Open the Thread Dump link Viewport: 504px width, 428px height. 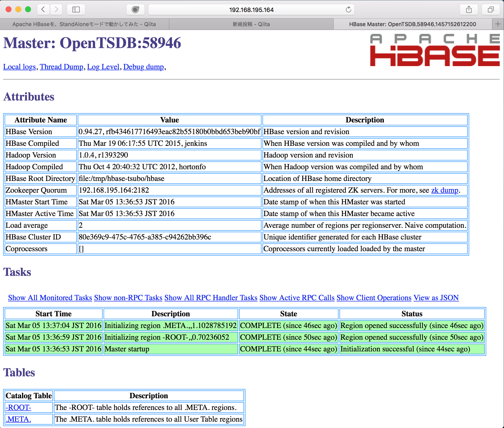coord(61,67)
